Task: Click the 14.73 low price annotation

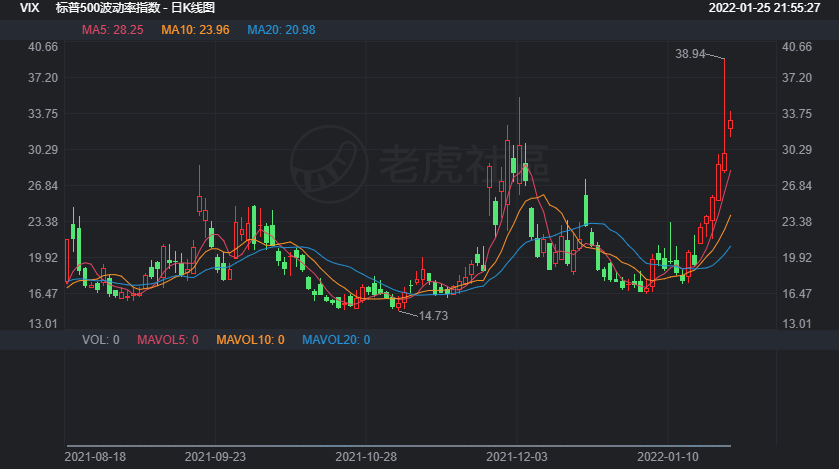Action: (433, 316)
